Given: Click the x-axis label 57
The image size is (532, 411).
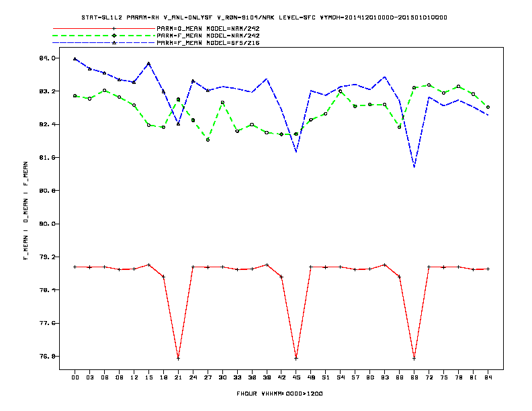Looking at the screenshot, I should point(355,377).
